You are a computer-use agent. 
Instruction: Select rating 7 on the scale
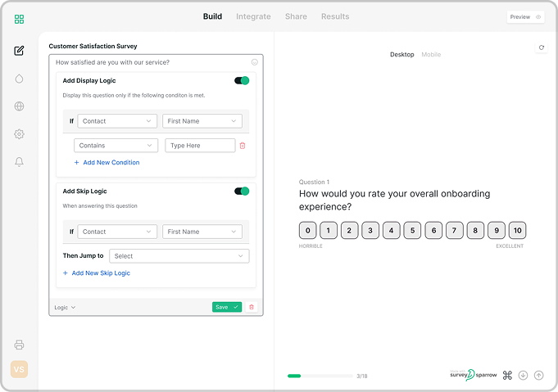coord(454,231)
